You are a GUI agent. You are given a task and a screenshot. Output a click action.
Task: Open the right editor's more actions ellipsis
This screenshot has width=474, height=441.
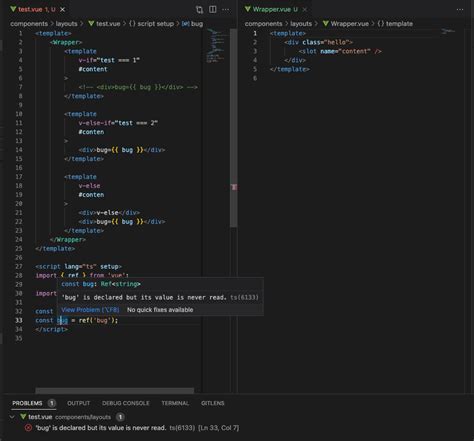tap(460, 10)
